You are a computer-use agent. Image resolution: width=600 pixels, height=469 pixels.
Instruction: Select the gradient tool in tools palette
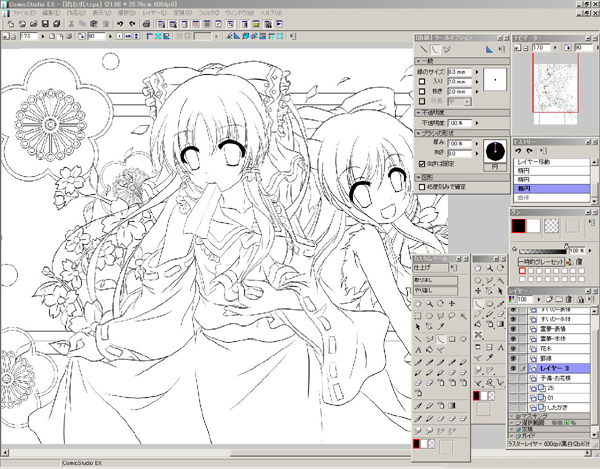500,324
